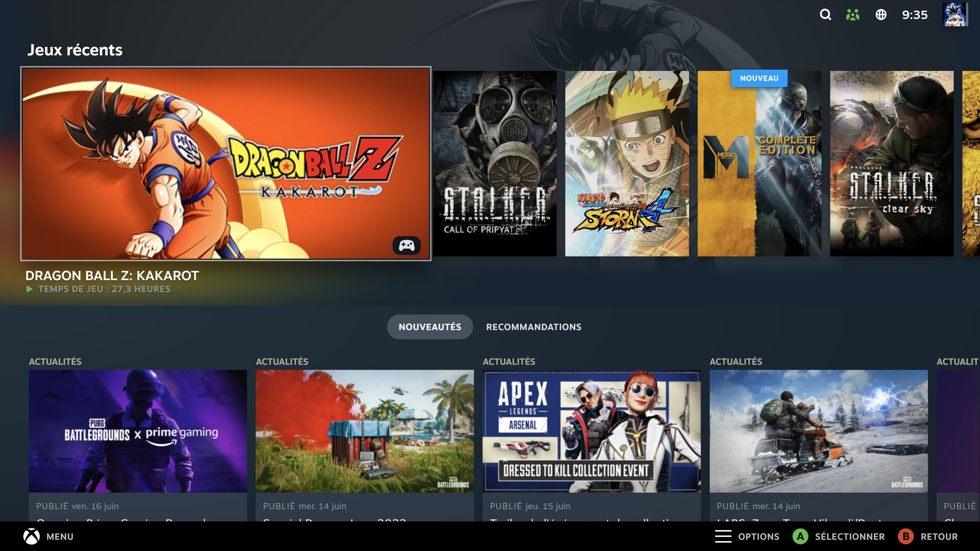Viewport: 980px width, 551px height.
Task: Click the globe web browser icon
Action: pos(881,15)
